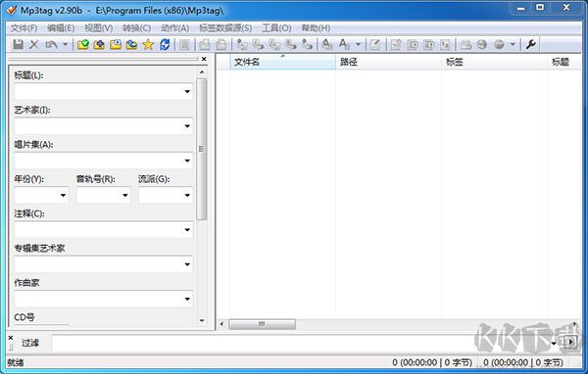Click the tag panel scroll down arrow
Image resolution: width=588 pixels, height=374 pixels.
202,321
